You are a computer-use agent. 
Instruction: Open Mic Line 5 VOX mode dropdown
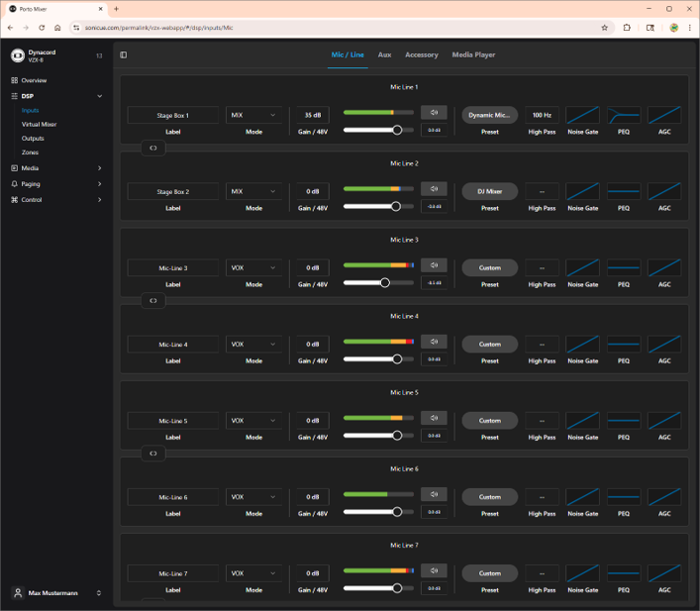(254, 421)
